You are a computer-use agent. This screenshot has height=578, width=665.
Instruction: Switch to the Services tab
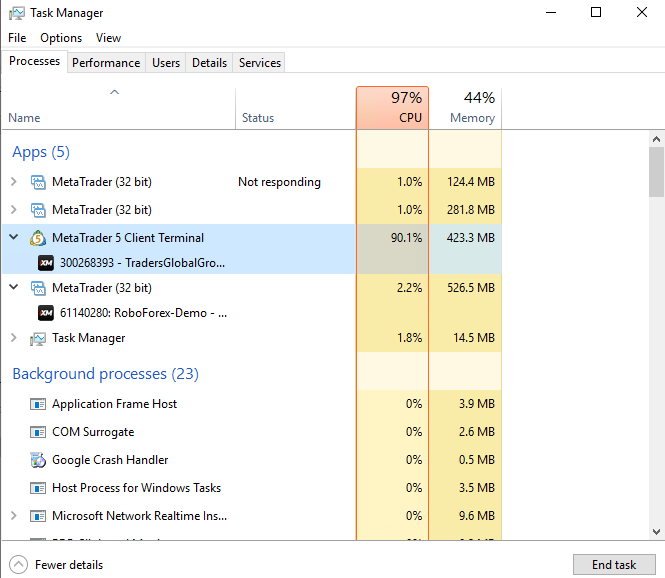point(260,63)
